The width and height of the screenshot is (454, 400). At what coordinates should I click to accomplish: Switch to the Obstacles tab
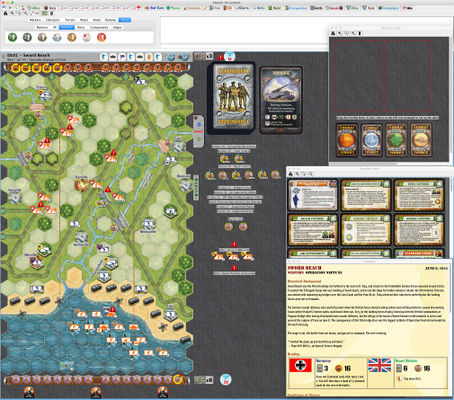(52, 20)
